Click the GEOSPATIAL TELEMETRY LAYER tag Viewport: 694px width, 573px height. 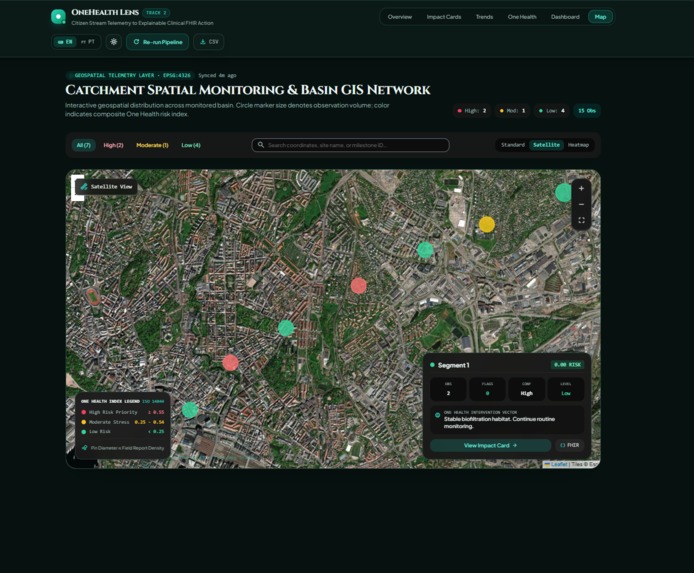[x=131, y=75]
